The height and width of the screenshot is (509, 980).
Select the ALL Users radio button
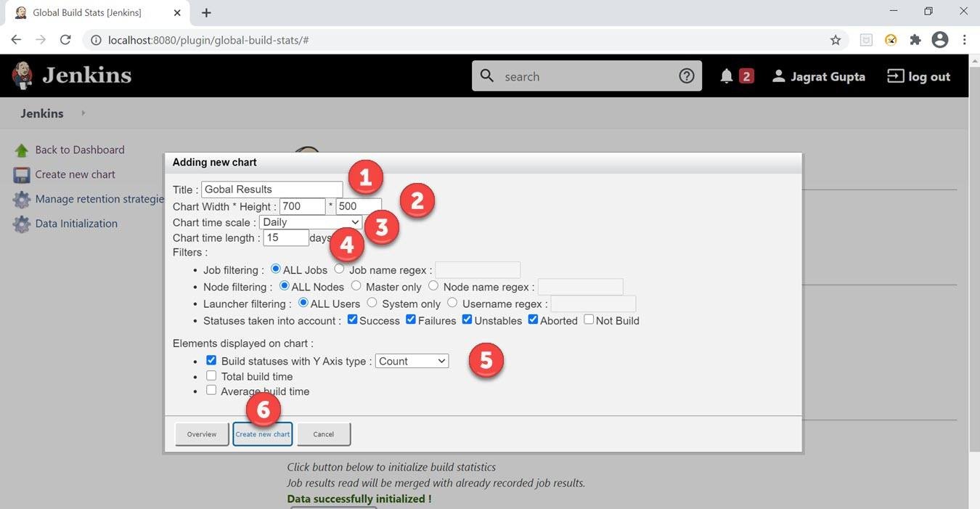[303, 303]
